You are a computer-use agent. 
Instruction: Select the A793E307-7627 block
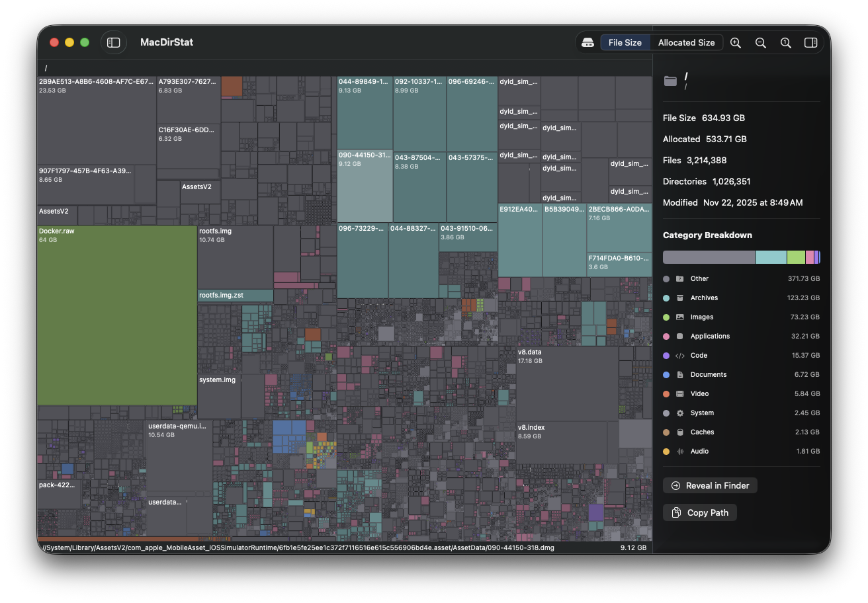(189, 100)
